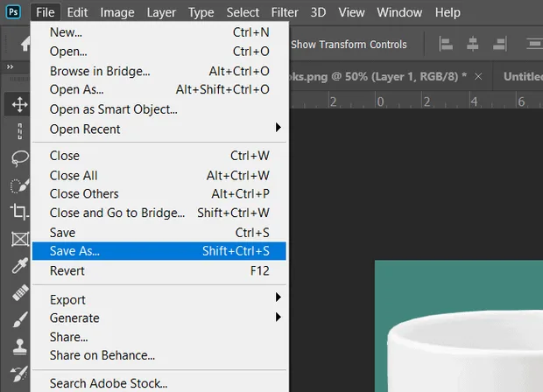Click the Align left edges icon
The height and width of the screenshot is (392, 543).
pos(446,44)
